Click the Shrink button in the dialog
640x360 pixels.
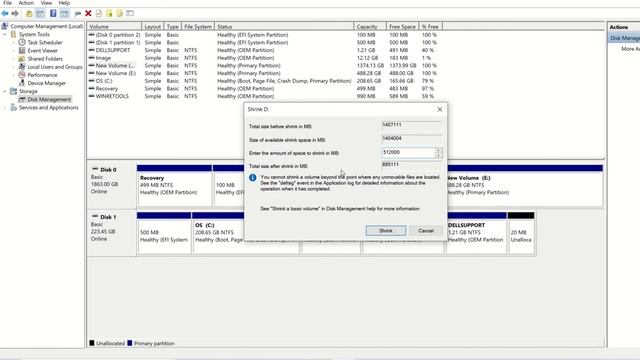(386, 231)
